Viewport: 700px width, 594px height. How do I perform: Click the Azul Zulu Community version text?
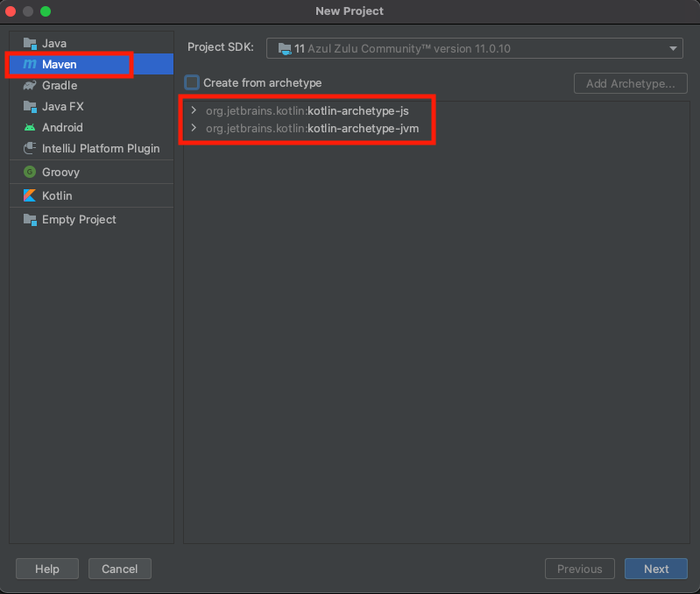pyautogui.click(x=408, y=49)
